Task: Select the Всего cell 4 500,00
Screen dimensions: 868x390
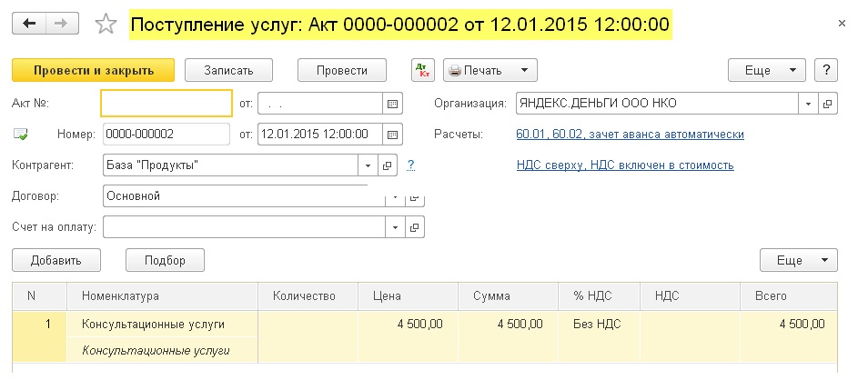Action: coord(789,337)
